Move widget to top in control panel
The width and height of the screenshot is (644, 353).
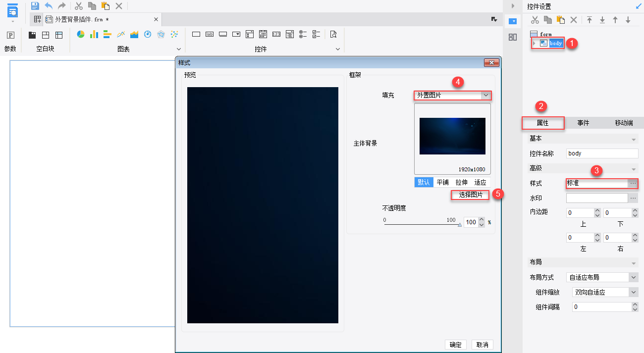coord(590,20)
